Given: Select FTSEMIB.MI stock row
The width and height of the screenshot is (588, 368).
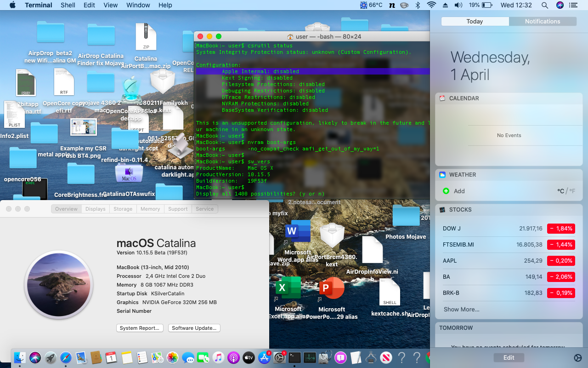Looking at the screenshot, I should (x=509, y=245).
